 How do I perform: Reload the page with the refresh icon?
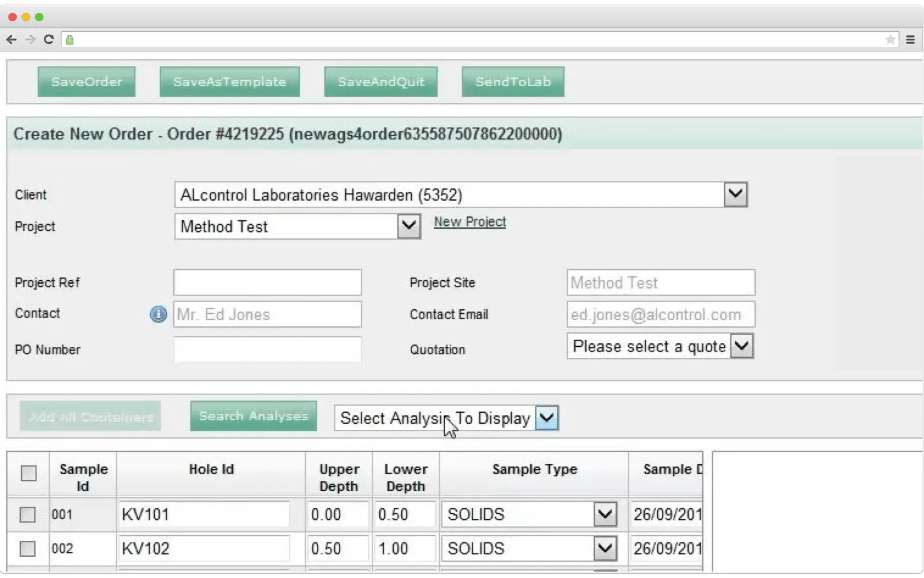click(49, 39)
